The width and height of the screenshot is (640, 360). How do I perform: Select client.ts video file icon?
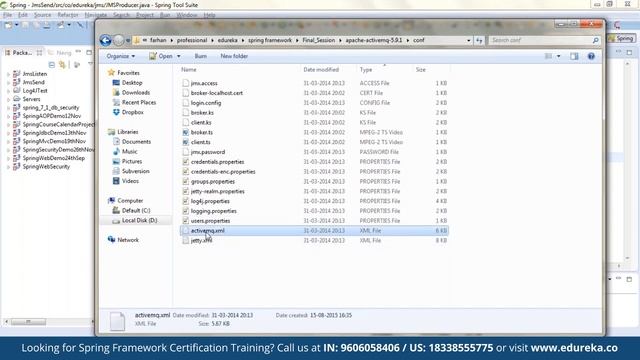click(x=185, y=142)
